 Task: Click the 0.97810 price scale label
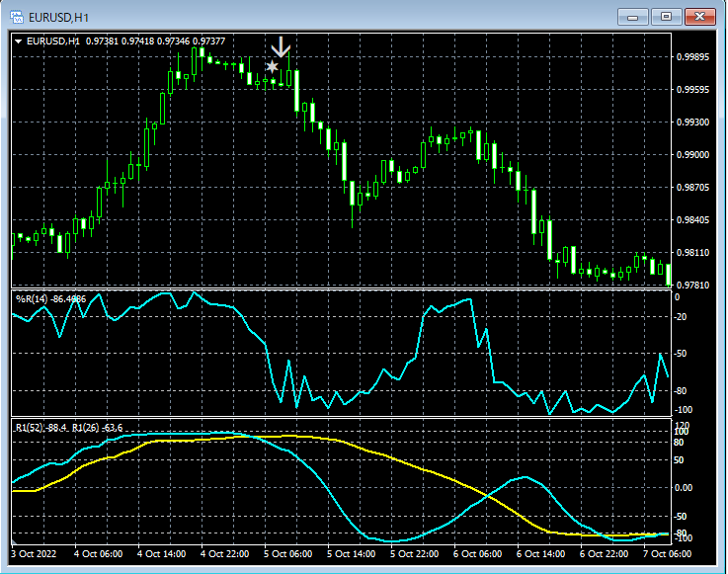coord(691,286)
